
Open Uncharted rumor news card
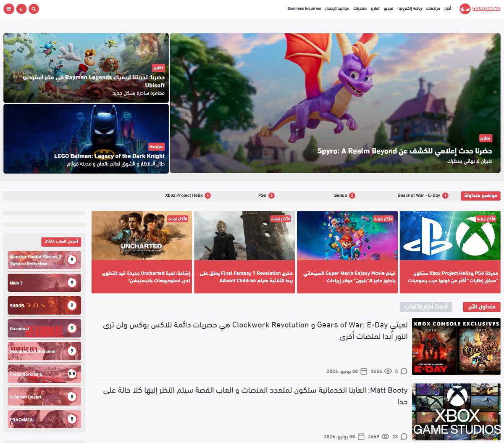[x=142, y=252]
